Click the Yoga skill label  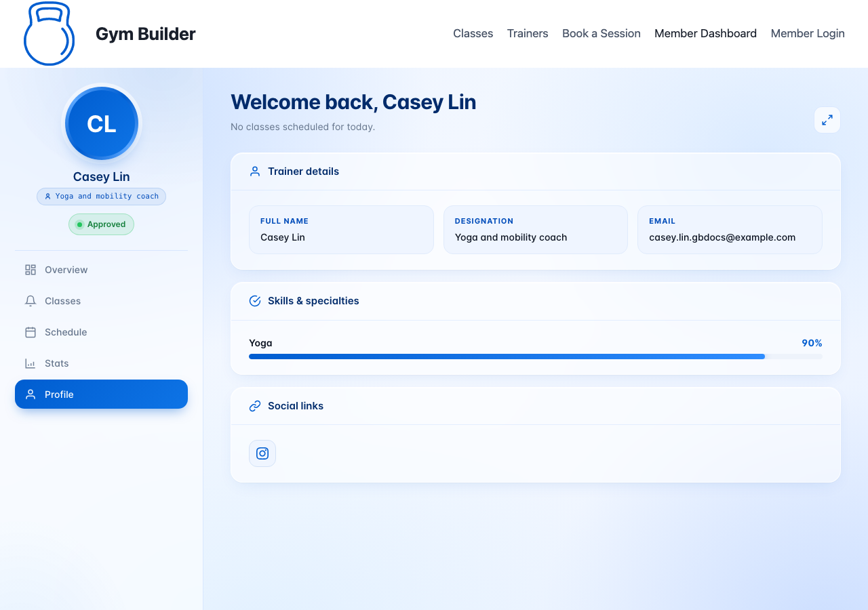coord(260,343)
